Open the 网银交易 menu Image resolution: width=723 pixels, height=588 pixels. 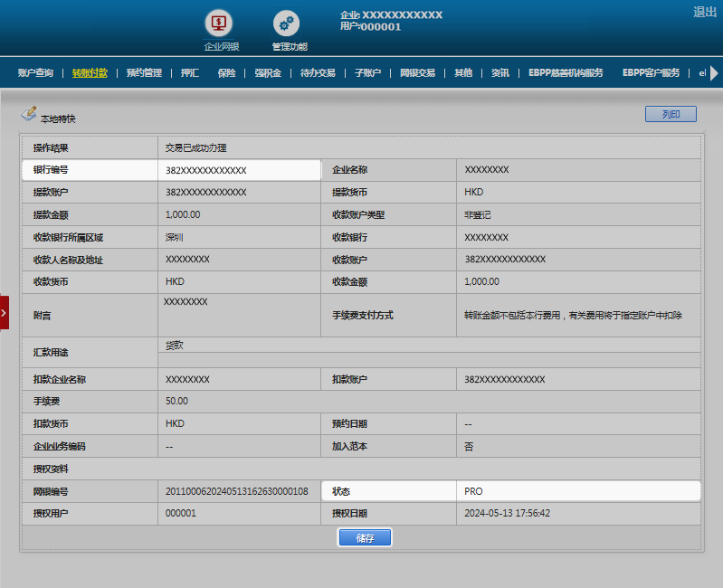click(417, 72)
